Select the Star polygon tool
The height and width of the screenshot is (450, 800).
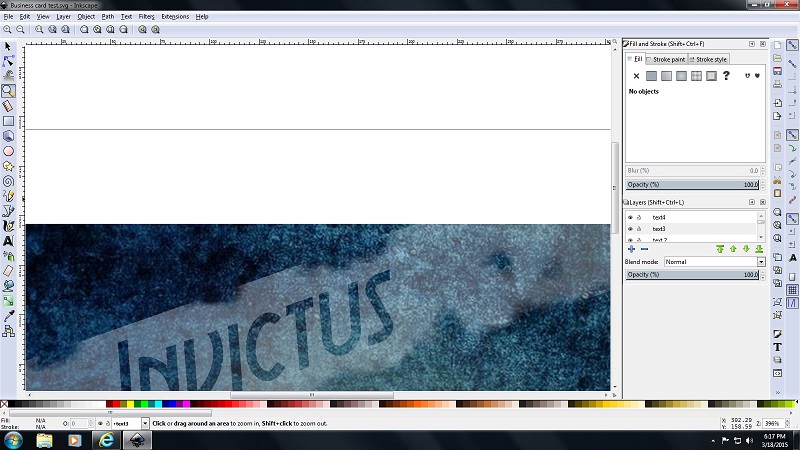8,166
